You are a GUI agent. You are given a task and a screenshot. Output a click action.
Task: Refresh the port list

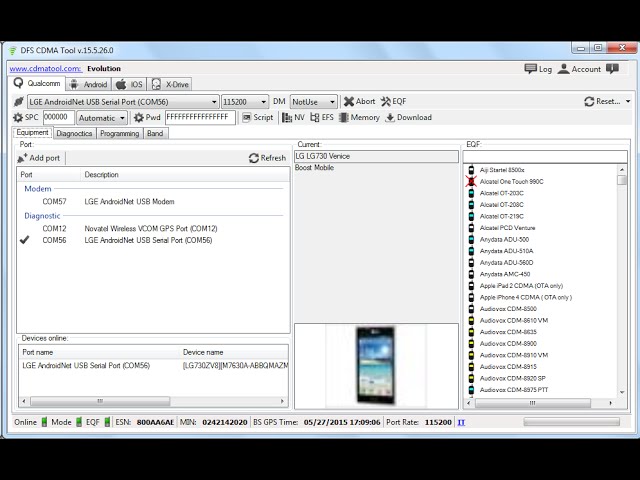(x=267, y=158)
